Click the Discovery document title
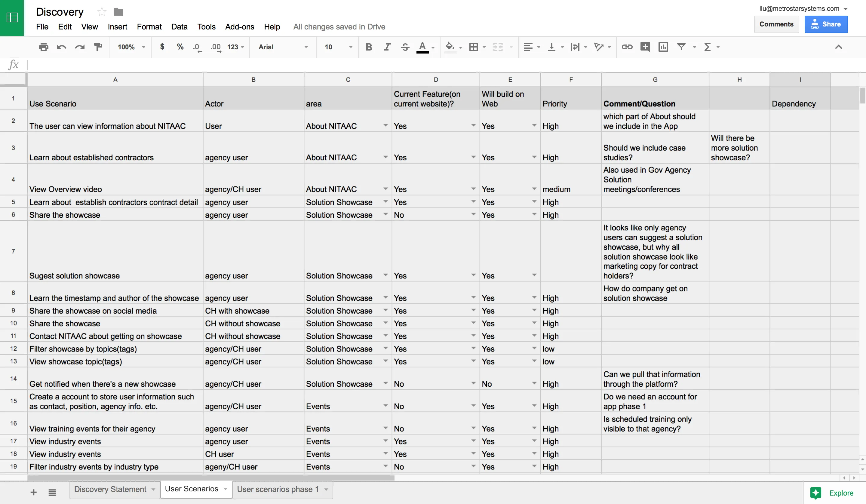Image resolution: width=866 pixels, height=504 pixels. [60, 12]
